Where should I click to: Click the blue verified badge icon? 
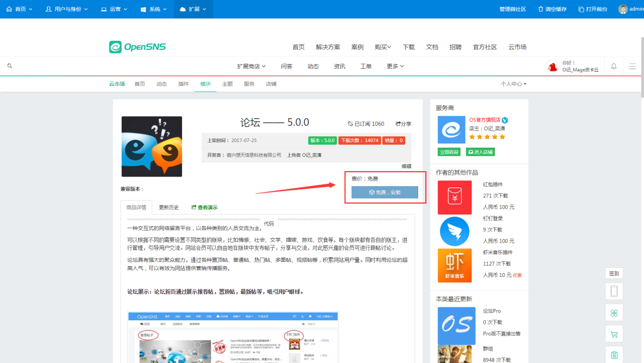click(x=505, y=120)
